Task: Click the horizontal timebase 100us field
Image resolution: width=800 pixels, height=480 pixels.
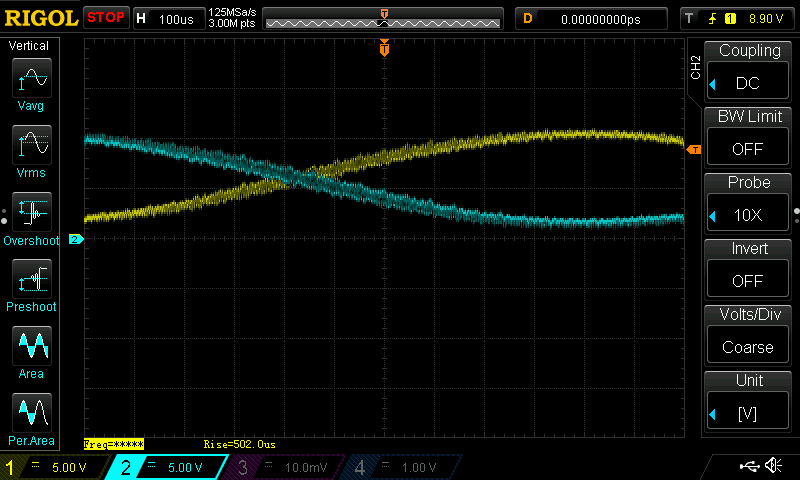Action: point(176,19)
